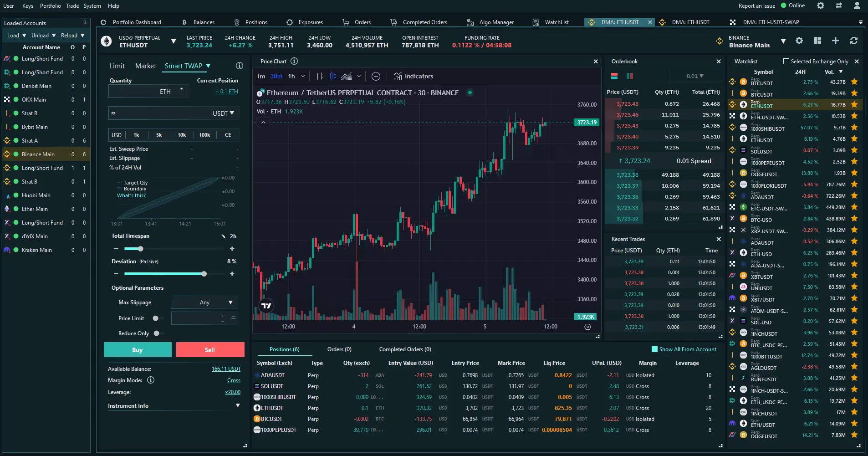Click the edit pencil next to Total Timespan
The image size is (868, 456).
[x=224, y=236]
